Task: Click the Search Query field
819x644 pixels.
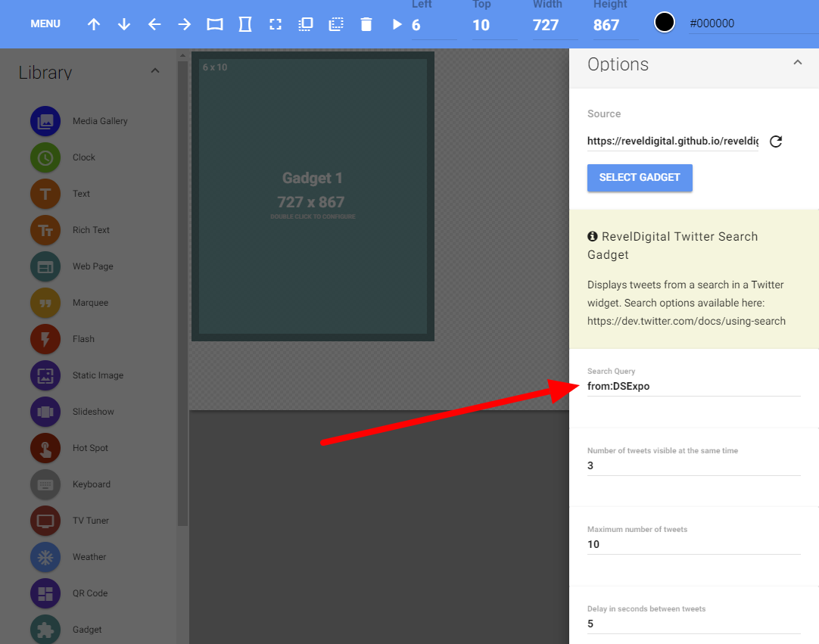Action: click(693, 386)
